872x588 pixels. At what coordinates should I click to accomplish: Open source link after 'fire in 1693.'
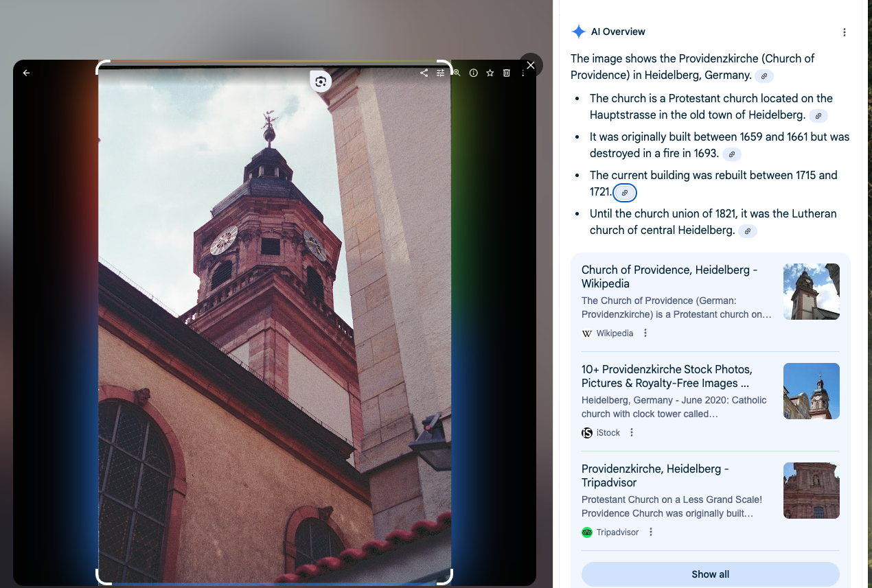pos(732,154)
